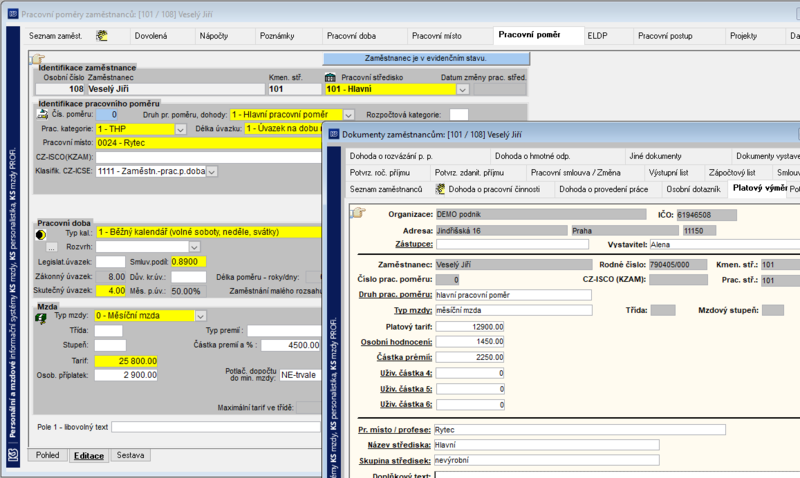Click the Editace button

coord(89,456)
